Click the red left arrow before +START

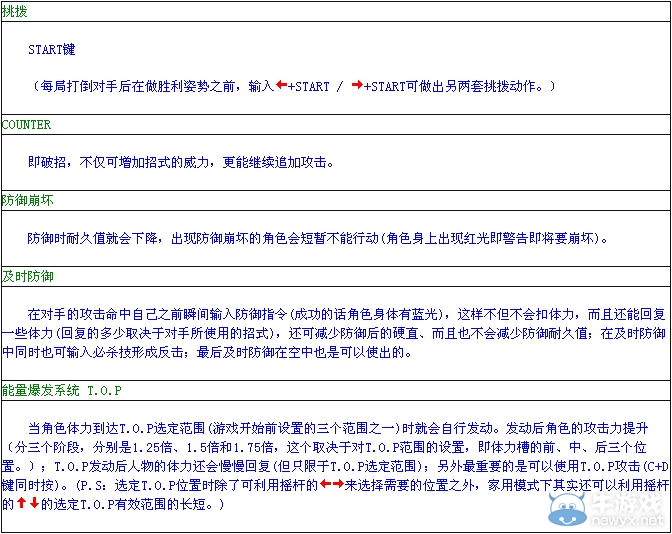282,85
